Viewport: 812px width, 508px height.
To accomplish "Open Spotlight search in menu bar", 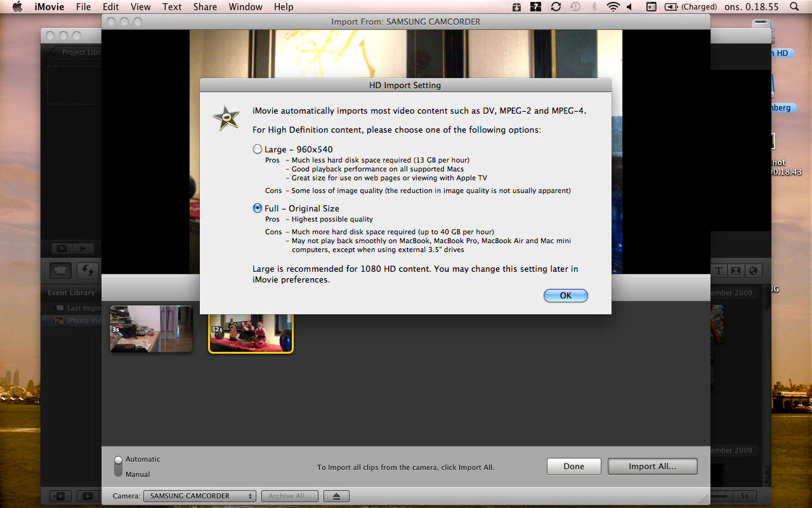I will click(x=794, y=7).
